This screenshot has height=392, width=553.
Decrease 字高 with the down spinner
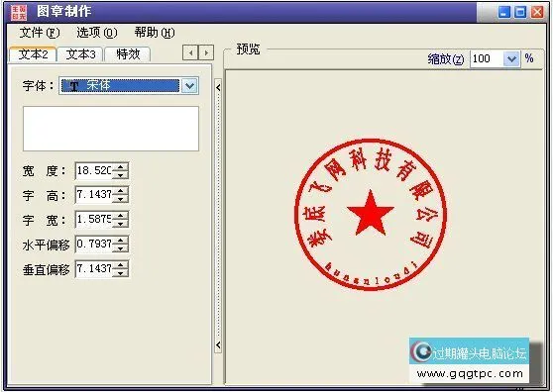(121, 199)
